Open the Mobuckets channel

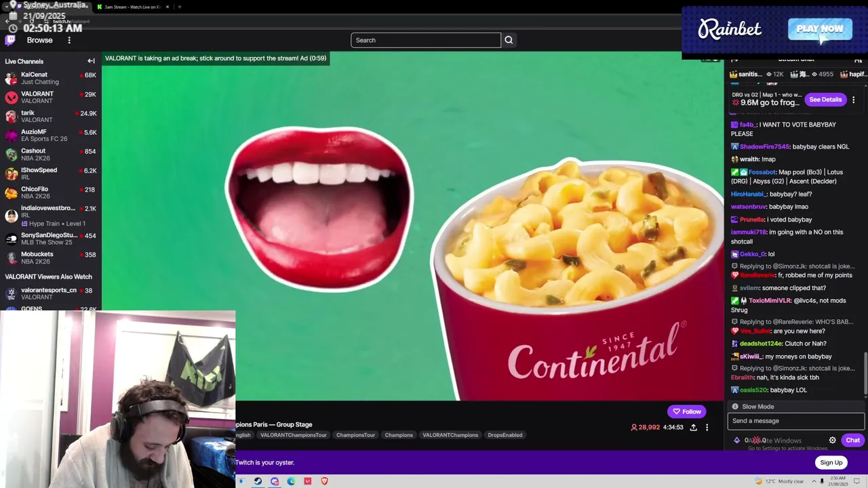(x=51, y=258)
